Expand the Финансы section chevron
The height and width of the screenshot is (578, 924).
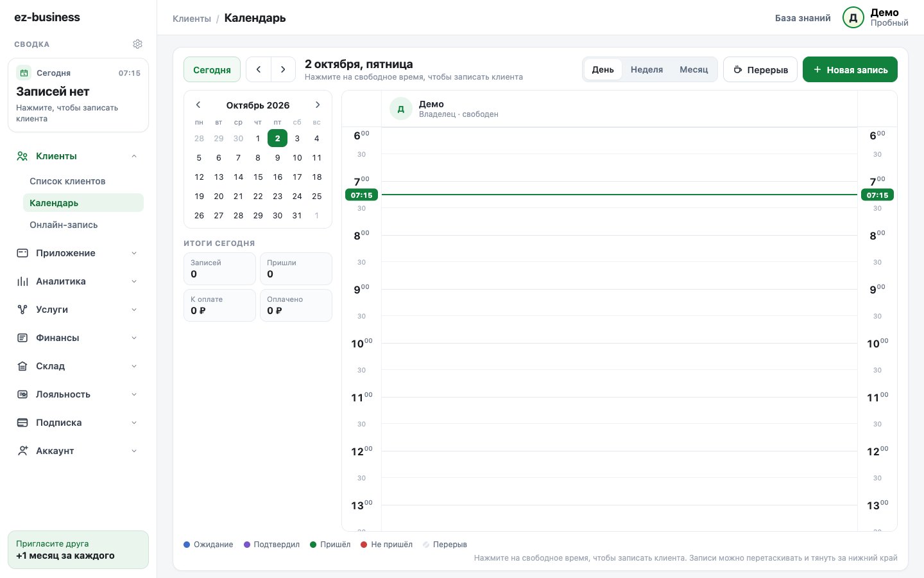coord(134,338)
